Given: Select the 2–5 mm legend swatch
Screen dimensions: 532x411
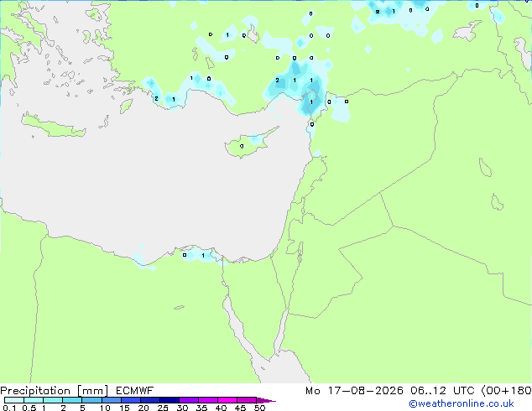Looking at the screenshot, I should point(72,400).
